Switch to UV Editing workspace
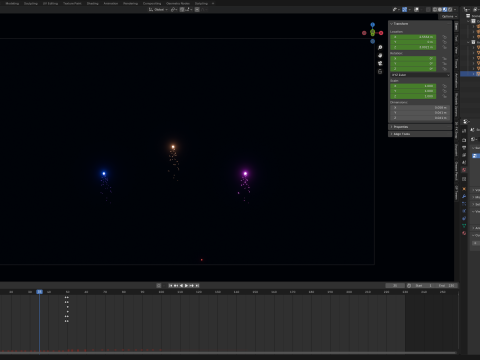 50,3
